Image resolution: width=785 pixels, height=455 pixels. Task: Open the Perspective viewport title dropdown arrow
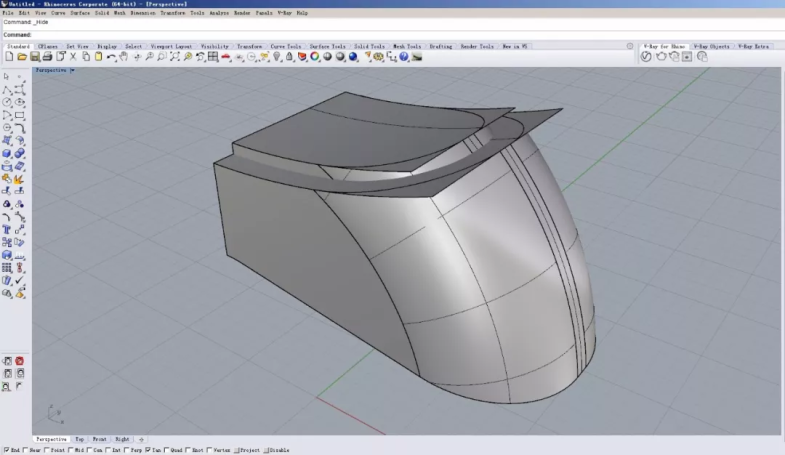tap(72, 70)
